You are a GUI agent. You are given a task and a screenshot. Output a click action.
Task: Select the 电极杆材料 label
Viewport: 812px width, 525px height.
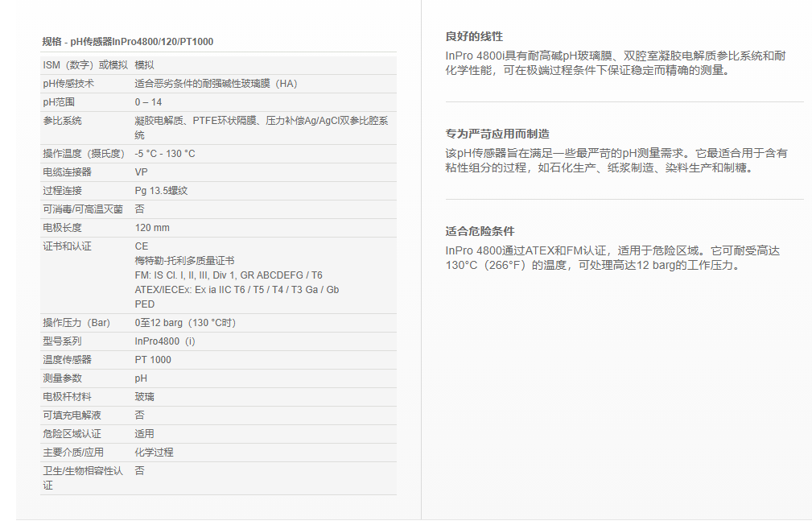[67, 397]
